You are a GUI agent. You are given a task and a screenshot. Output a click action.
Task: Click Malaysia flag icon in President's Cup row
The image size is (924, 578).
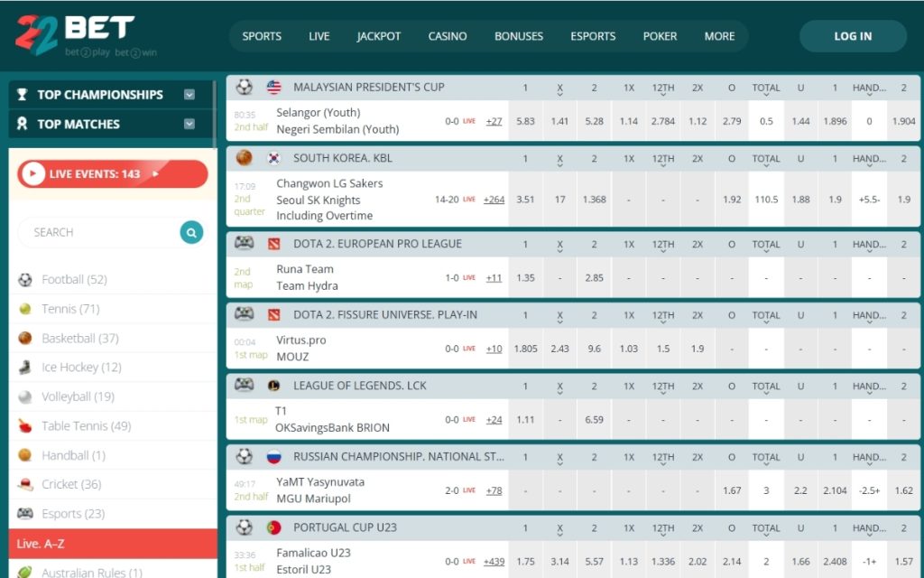[274, 88]
